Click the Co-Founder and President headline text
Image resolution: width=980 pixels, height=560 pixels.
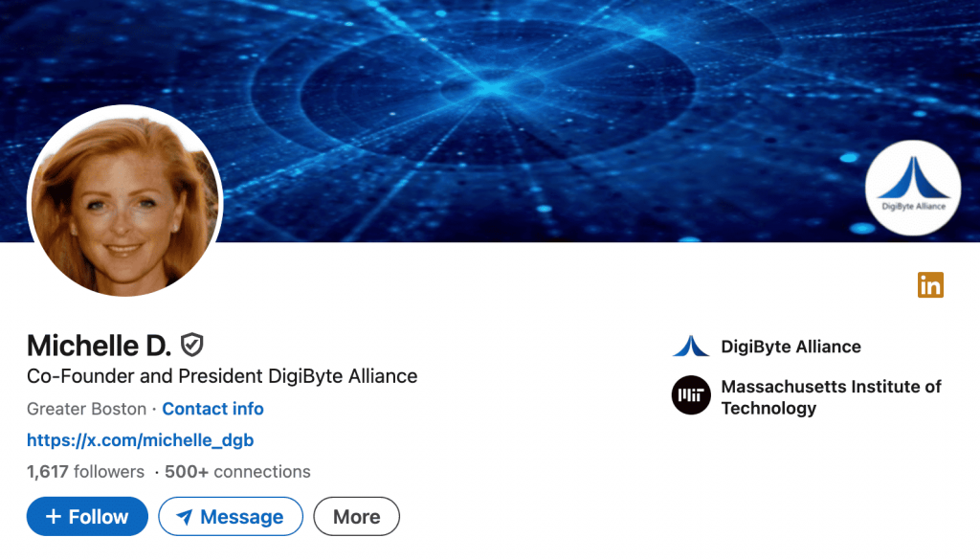pos(222,376)
